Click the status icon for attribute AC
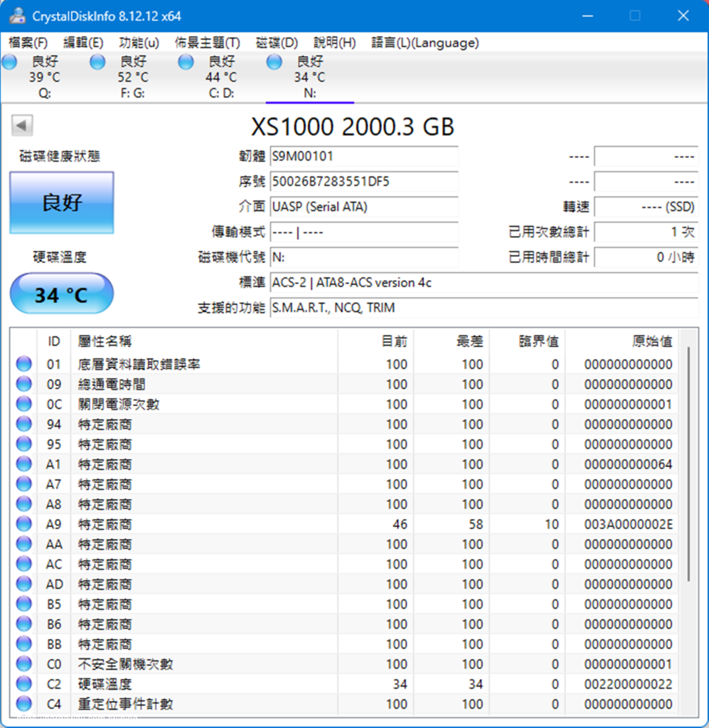Viewport: 709px width, 728px height. click(x=23, y=564)
